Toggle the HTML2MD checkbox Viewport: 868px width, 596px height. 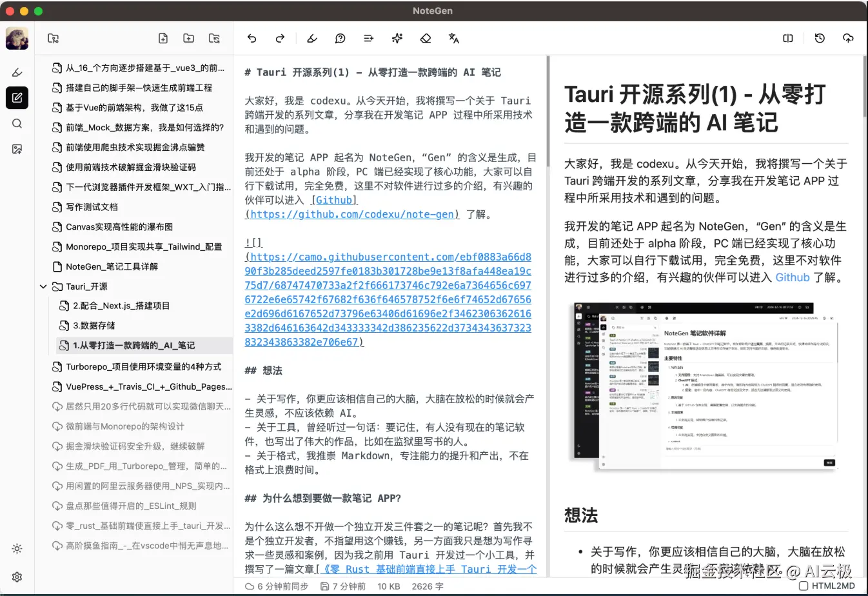pos(803,586)
